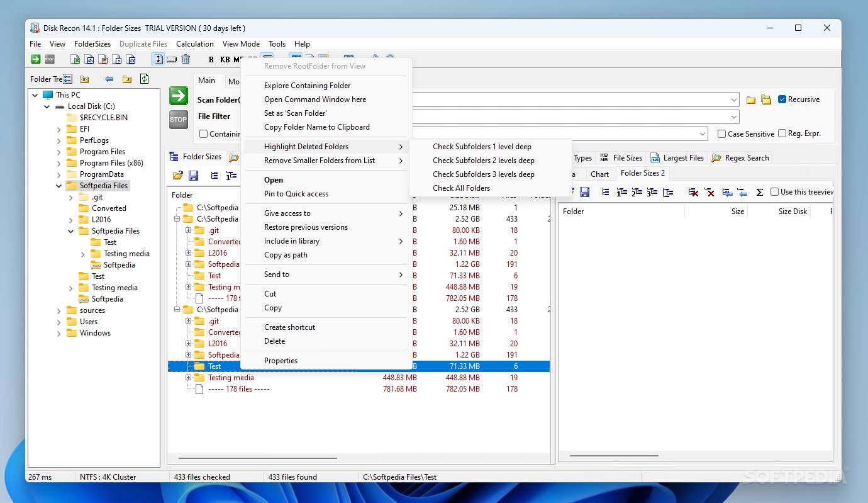Expand the Windows folder in tree
The image size is (868, 503).
tap(59, 333)
